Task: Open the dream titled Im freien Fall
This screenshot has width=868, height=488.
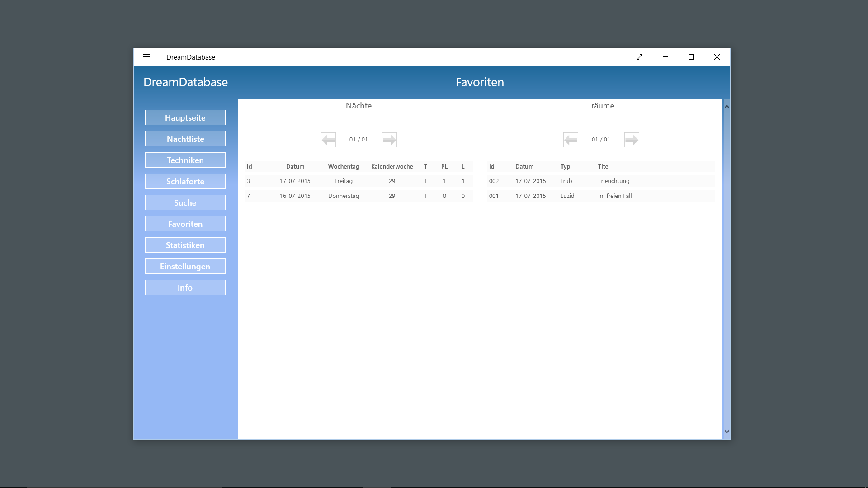Action: tap(615, 196)
